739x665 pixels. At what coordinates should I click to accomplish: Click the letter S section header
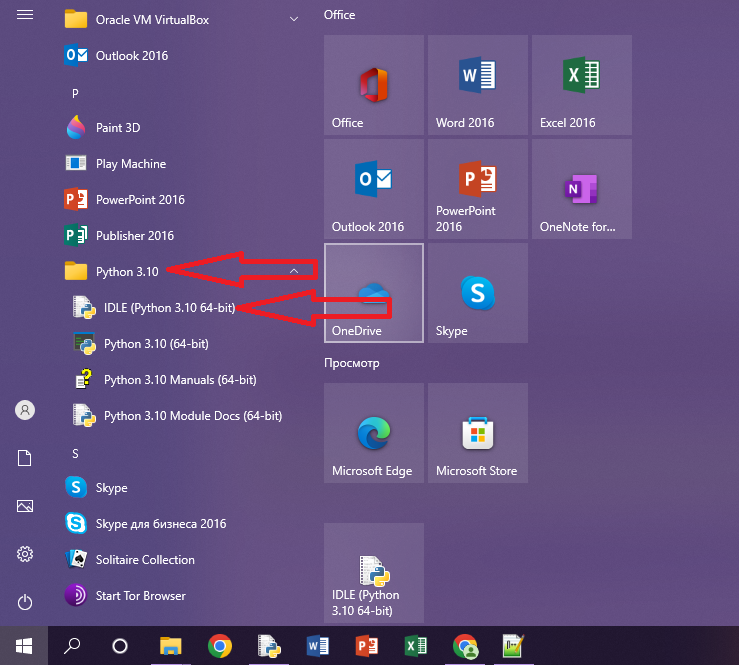tap(75, 453)
